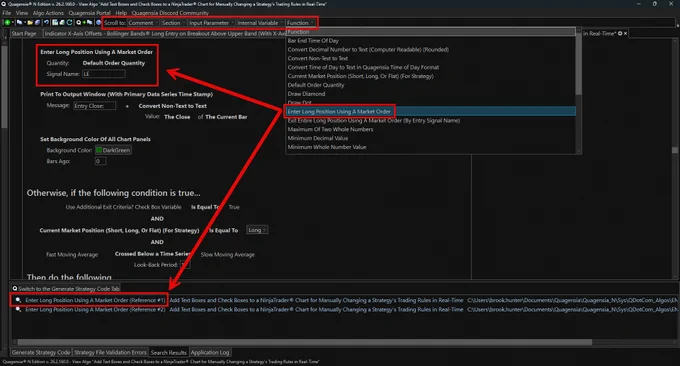Viewport: 680px width, 366px height.
Task: Click the copy documents icon after the plus dropdown
Action: (20, 23)
